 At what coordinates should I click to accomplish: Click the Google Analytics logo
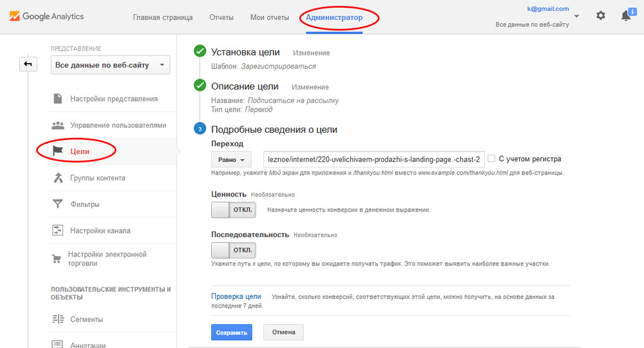click(46, 17)
